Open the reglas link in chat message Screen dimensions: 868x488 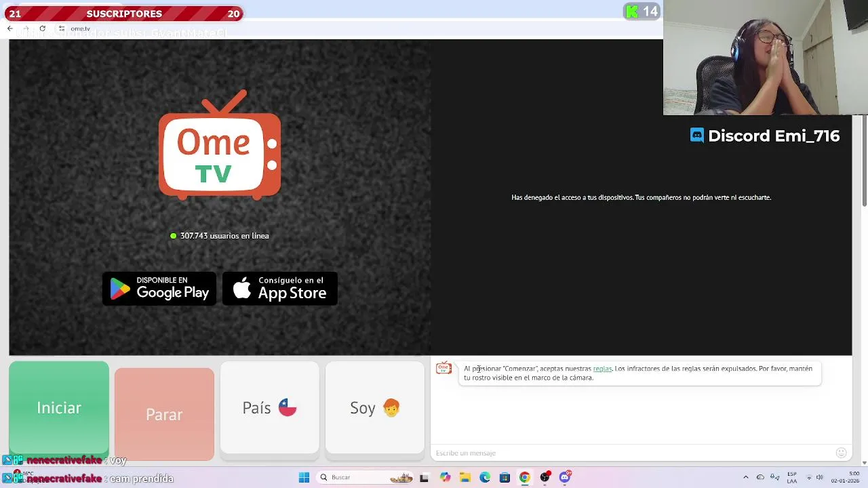[602, 369]
